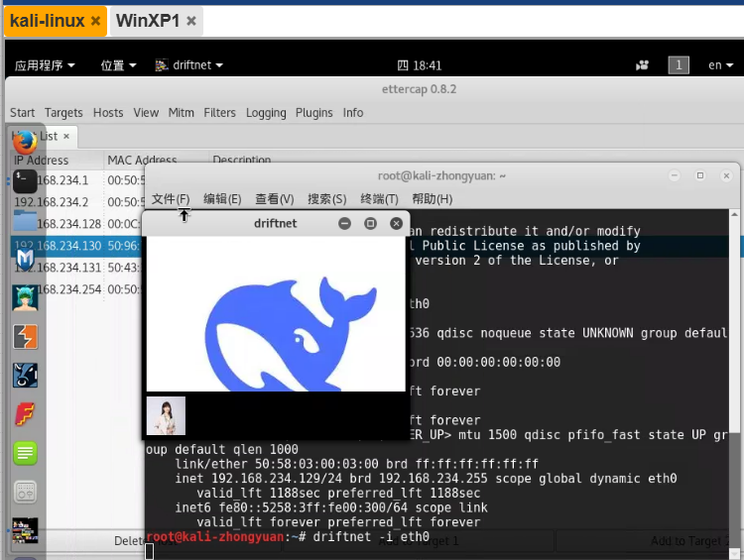Close the kali-linux VM tab

95,21
